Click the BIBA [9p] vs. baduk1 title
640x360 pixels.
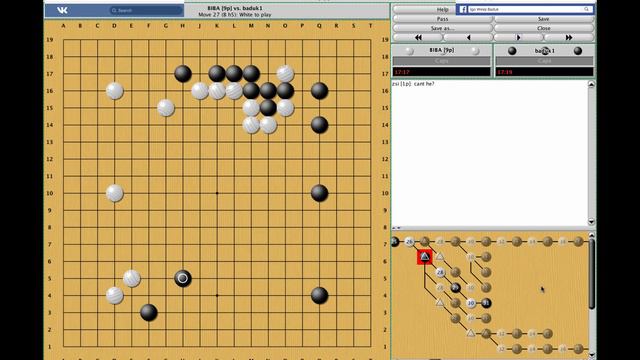(x=235, y=8)
